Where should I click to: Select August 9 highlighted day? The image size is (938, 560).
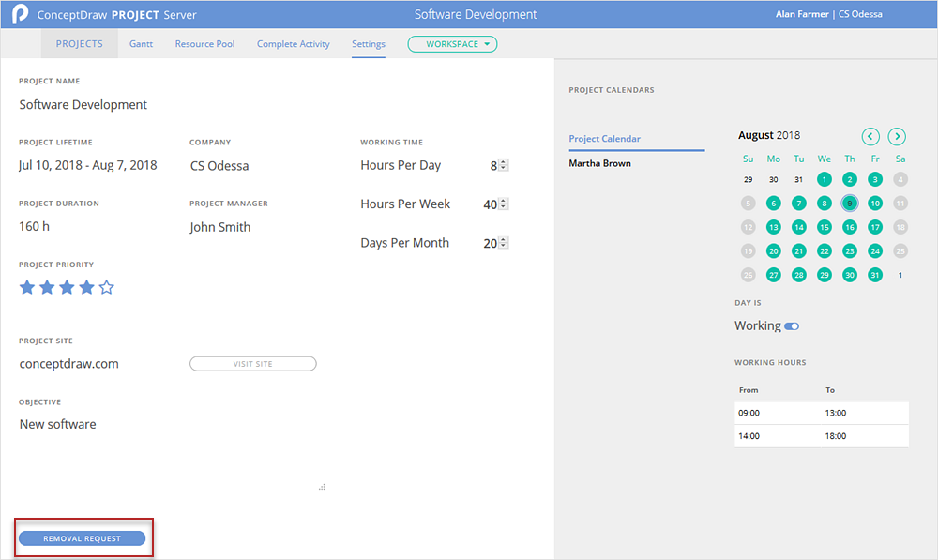coord(850,204)
